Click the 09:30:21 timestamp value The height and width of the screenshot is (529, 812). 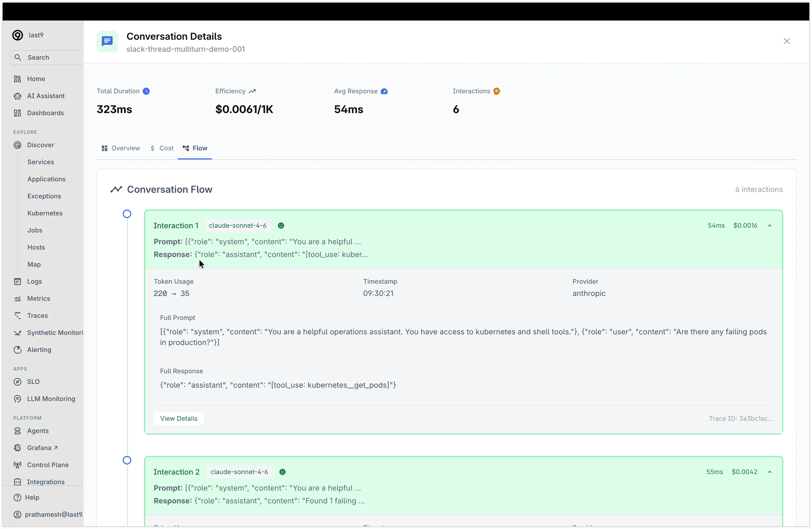click(x=378, y=293)
